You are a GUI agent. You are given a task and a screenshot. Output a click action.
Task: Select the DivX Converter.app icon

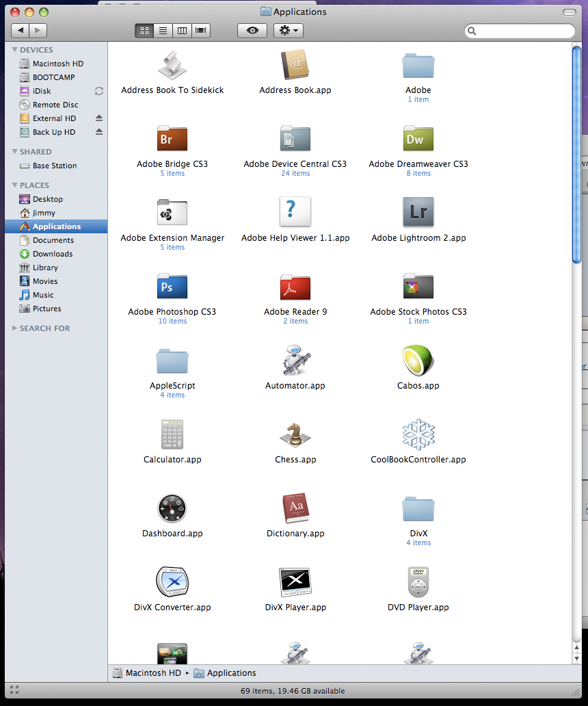point(172,581)
